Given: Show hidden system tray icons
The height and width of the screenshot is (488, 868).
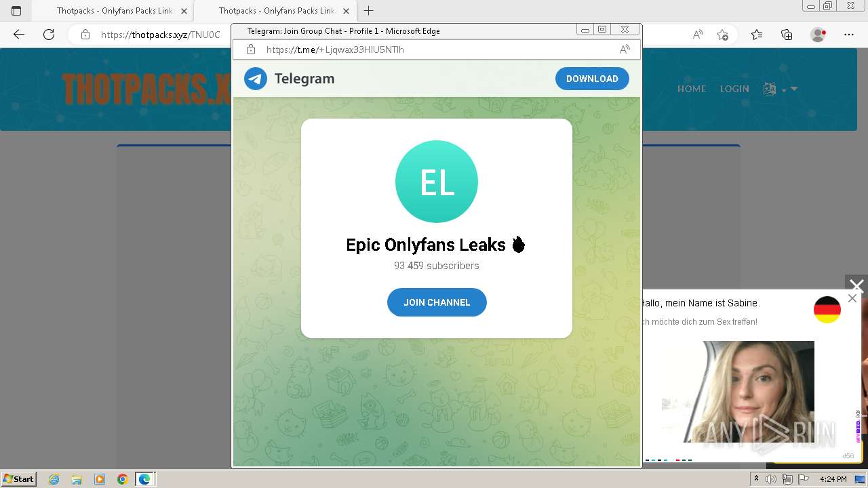Looking at the screenshot, I should pos(757,479).
